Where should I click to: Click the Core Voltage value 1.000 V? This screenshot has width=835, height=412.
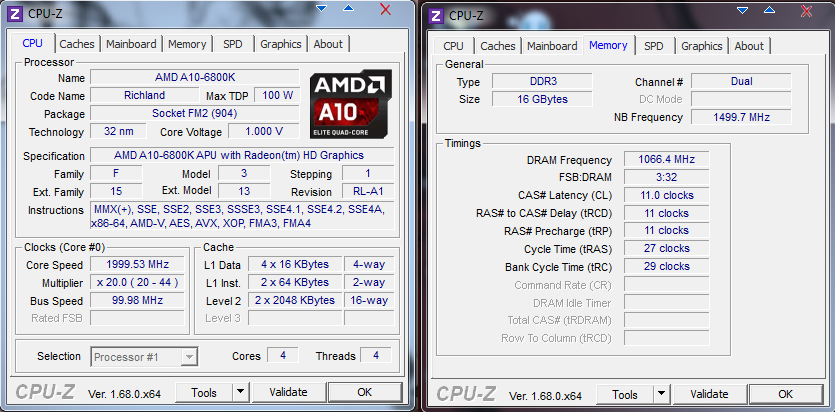pos(264,131)
